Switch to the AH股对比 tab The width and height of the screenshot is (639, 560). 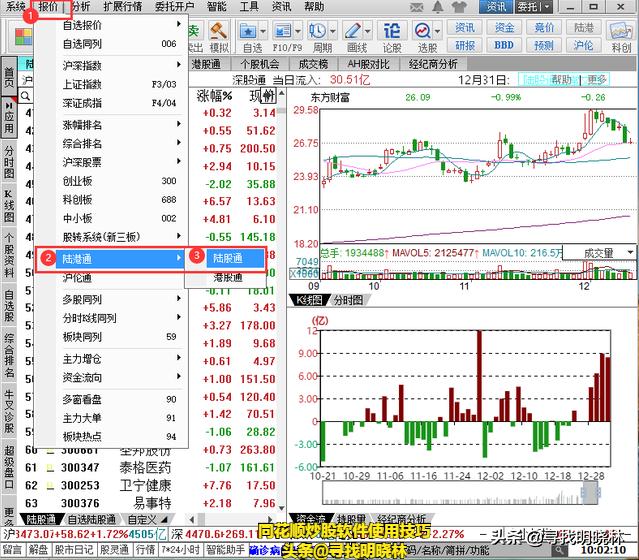[x=368, y=64]
